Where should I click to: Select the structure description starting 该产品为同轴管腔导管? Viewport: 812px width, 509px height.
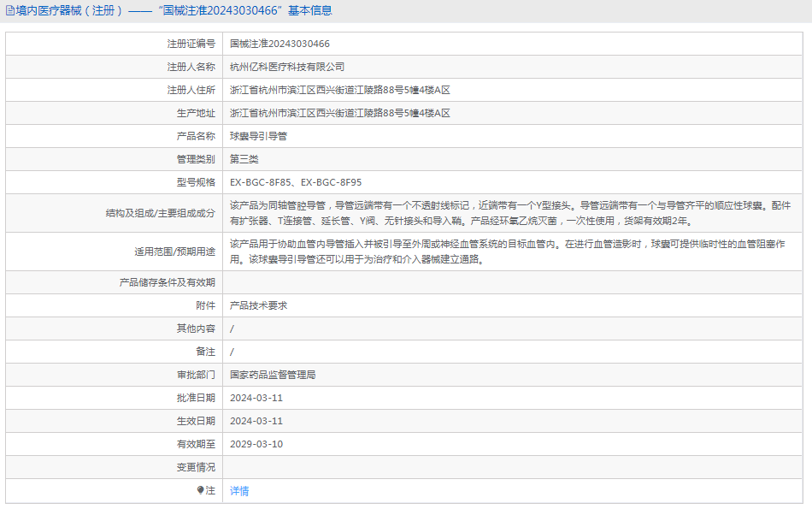[x=510, y=213]
